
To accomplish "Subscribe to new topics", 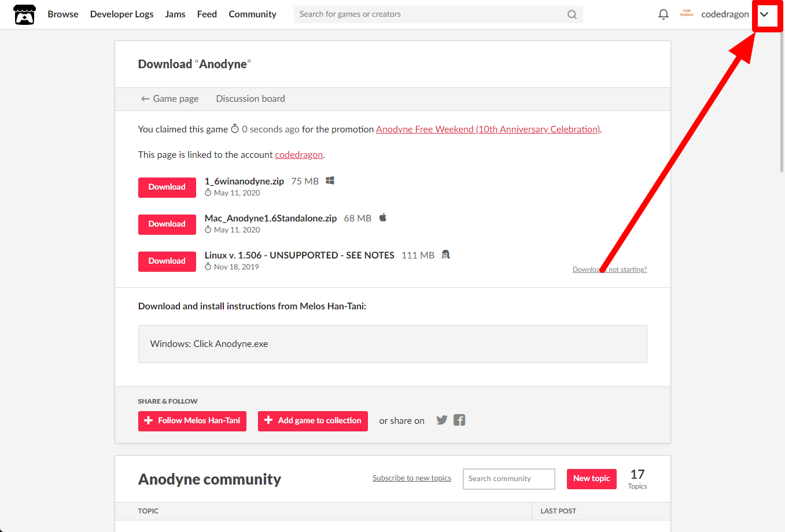I will click(x=412, y=478).
